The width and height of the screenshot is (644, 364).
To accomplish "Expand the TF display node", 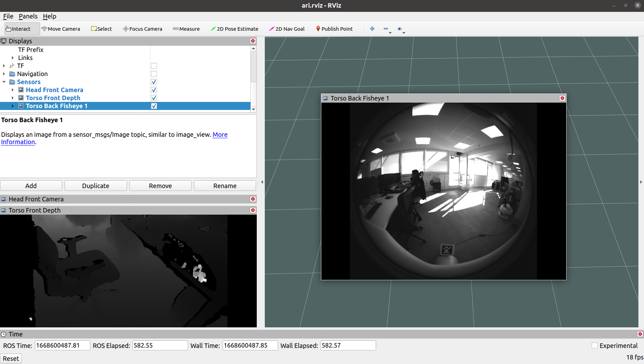I will click(x=4, y=66).
